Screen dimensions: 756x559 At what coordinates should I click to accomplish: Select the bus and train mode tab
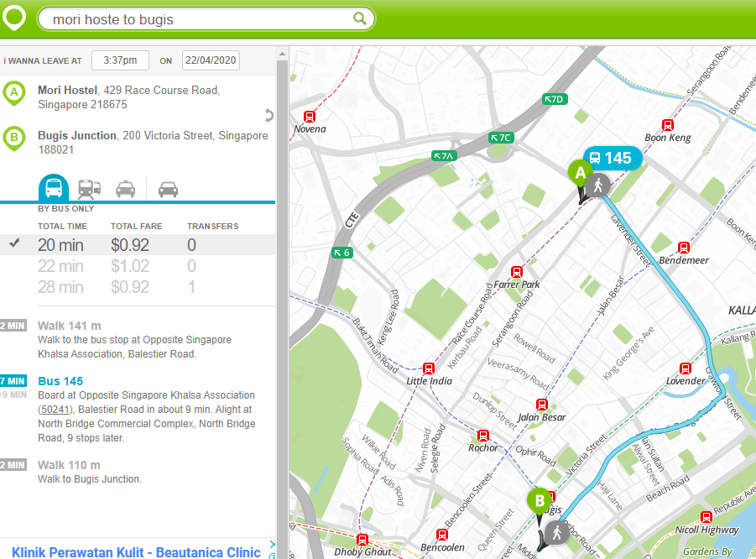point(89,189)
